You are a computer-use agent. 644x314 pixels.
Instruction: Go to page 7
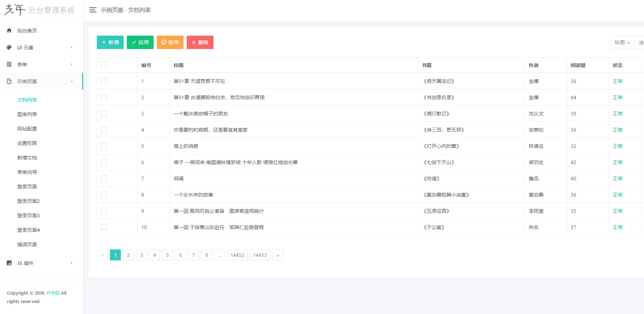[x=194, y=255]
